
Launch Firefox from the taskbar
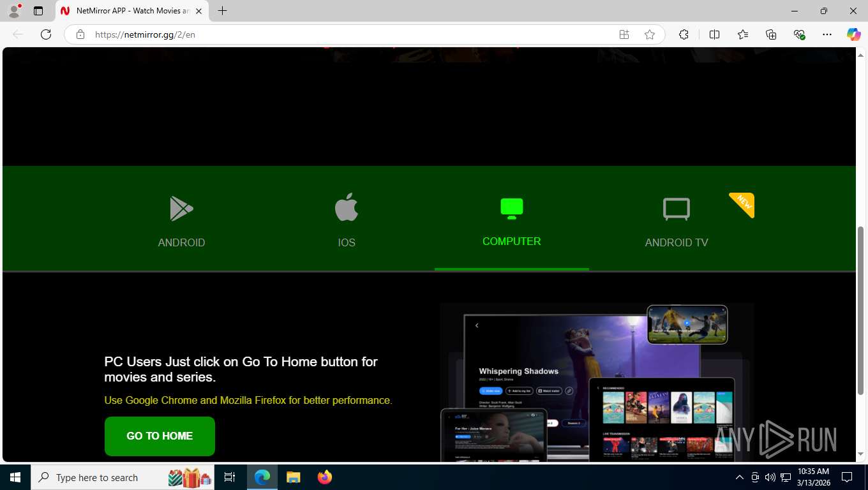(325, 477)
